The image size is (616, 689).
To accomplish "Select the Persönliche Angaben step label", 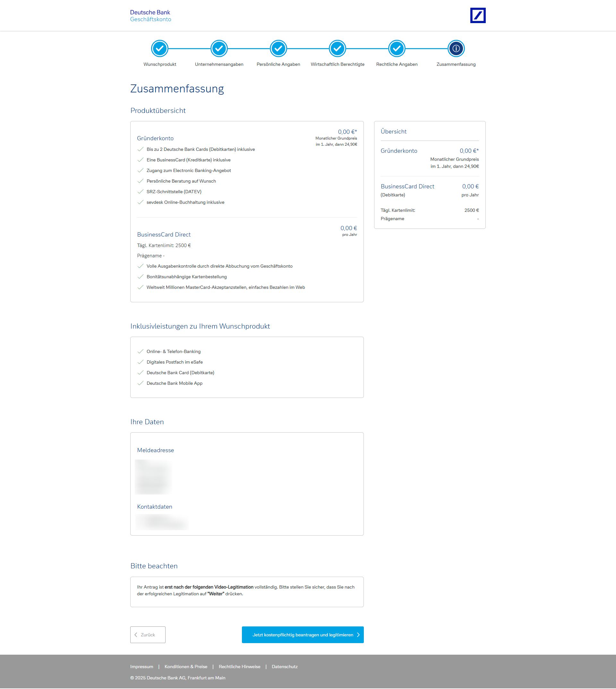I will tap(278, 64).
